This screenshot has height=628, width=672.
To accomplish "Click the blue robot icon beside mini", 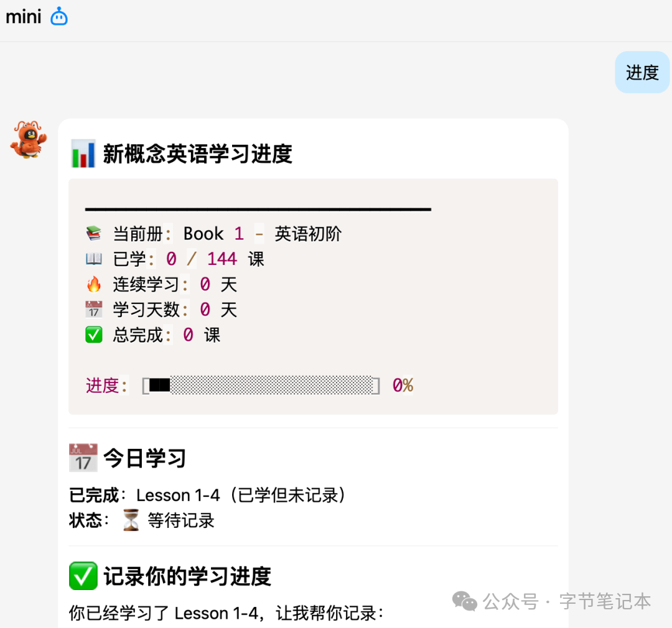I will click(x=58, y=16).
